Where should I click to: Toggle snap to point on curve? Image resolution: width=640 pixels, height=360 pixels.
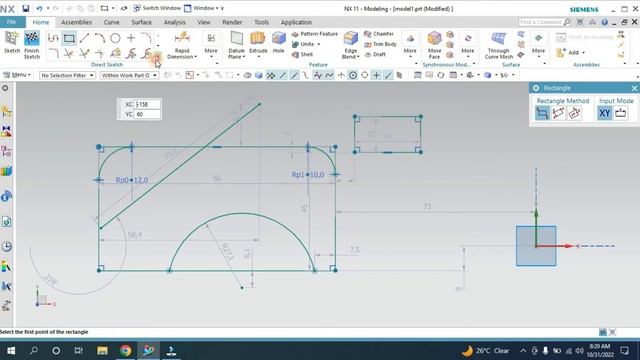(388, 75)
